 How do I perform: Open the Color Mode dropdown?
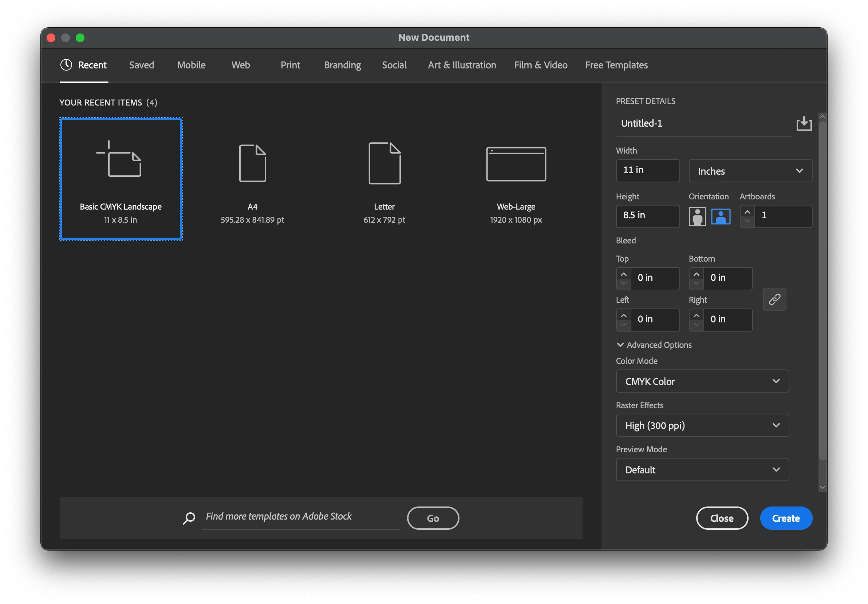pos(702,381)
